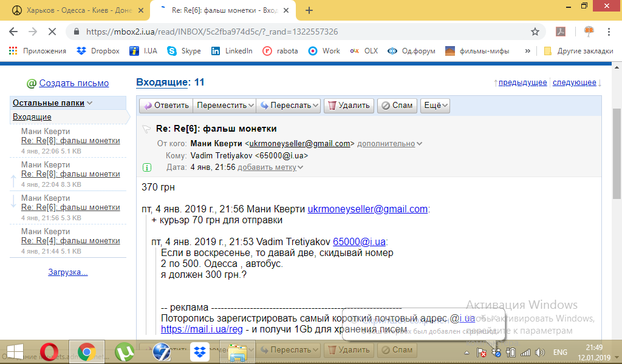Image resolution: width=622 pixels, height=364 pixels.
Task: Go back to the previous page
Action: (13, 32)
